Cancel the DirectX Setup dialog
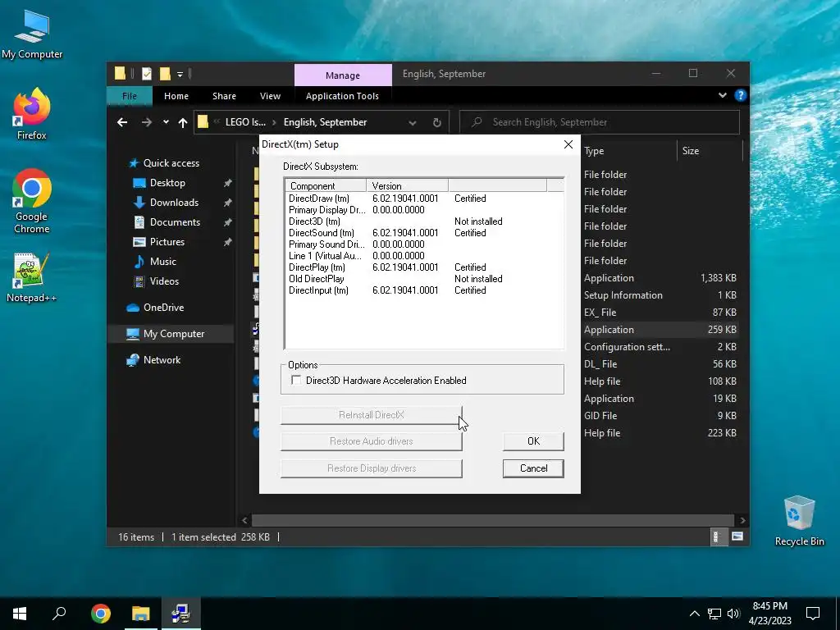 533,468
